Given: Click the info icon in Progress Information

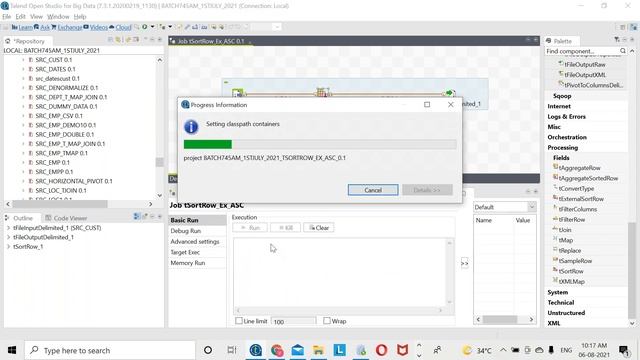Looking at the screenshot, I should click(x=191, y=127).
